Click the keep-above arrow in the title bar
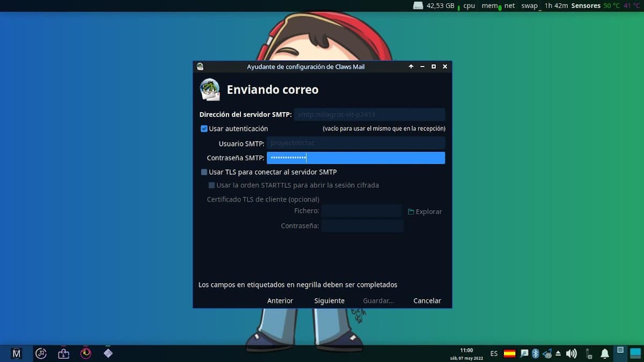This screenshot has width=644, height=362. (411, 67)
